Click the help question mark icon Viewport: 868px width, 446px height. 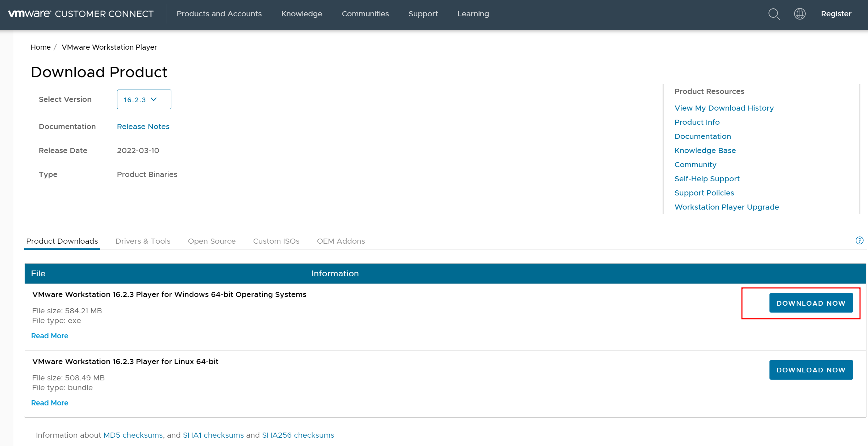pyautogui.click(x=859, y=240)
